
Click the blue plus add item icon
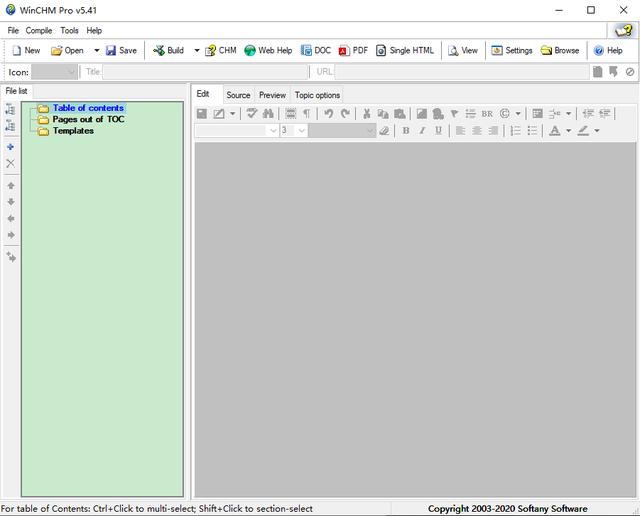point(11,147)
